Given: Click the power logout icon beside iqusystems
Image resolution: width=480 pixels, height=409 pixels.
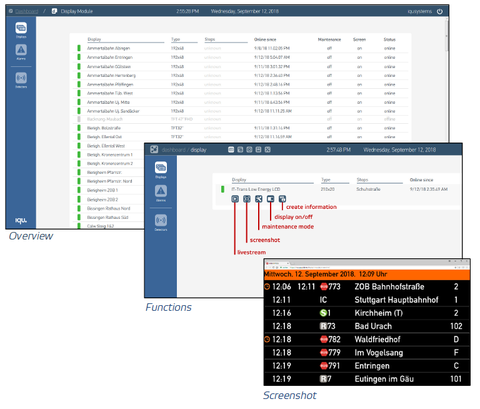Looking at the screenshot, I should click(440, 11).
